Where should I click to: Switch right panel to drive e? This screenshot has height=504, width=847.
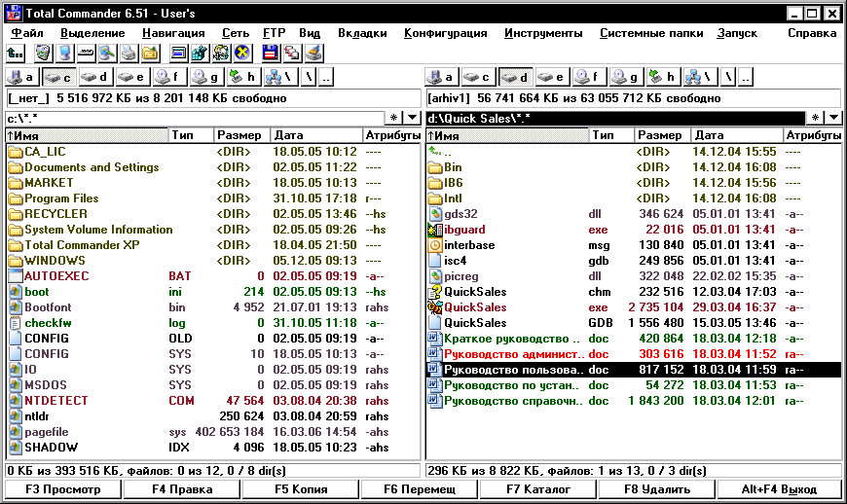[x=551, y=77]
